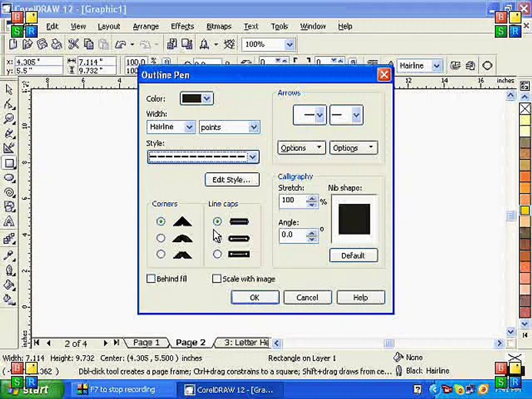This screenshot has width=532, height=399.
Task: Enable the Behind fill checkbox
Action: [x=151, y=279]
